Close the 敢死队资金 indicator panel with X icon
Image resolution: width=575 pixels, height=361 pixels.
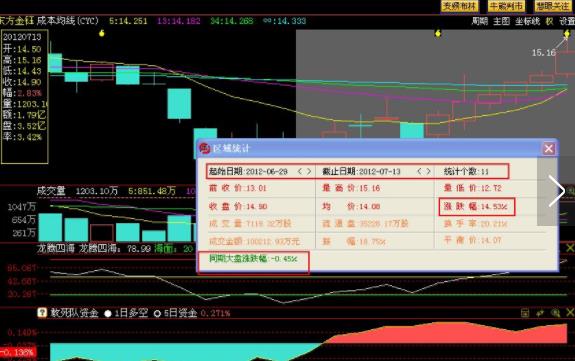570,313
